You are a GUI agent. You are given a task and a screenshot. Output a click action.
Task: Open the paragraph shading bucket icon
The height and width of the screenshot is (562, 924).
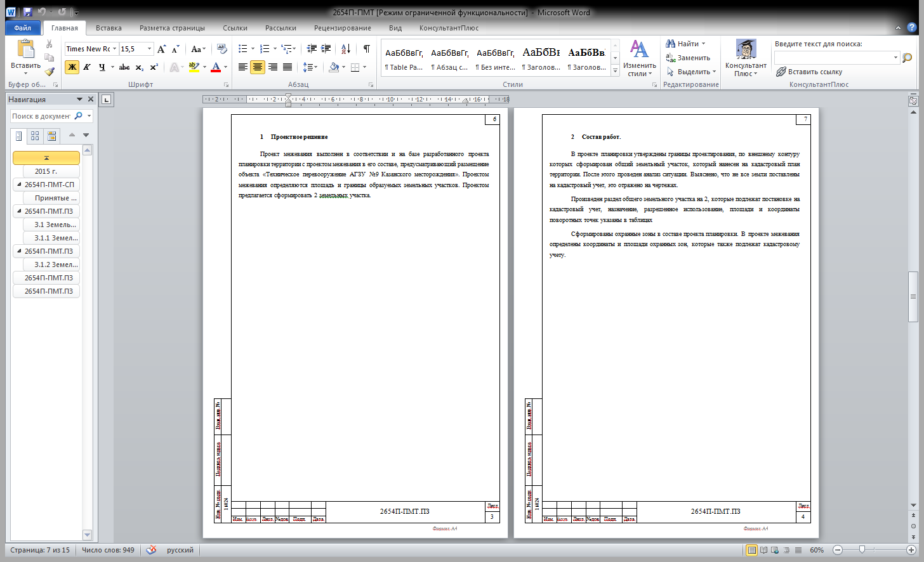[334, 67]
